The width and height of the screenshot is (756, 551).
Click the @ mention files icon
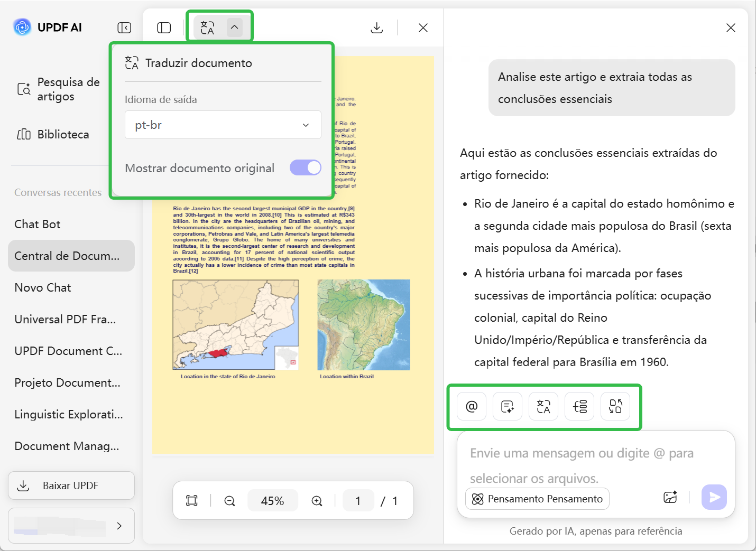pos(472,406)
